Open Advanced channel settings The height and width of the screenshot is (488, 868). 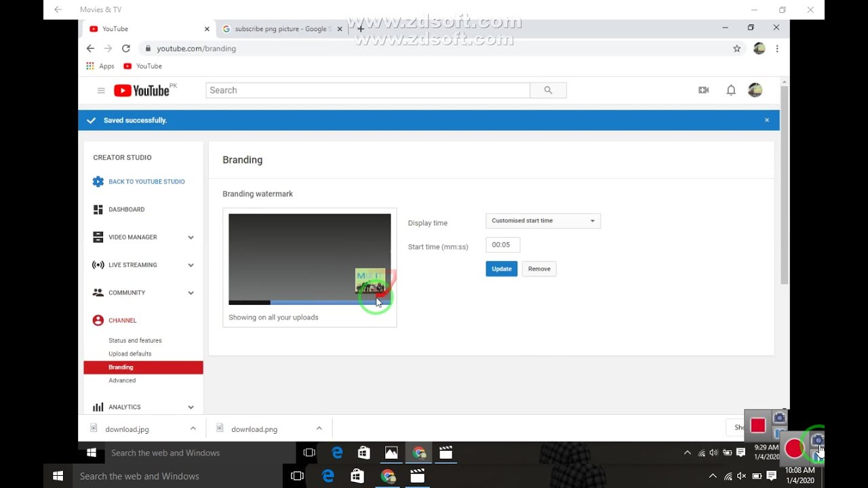122,380
